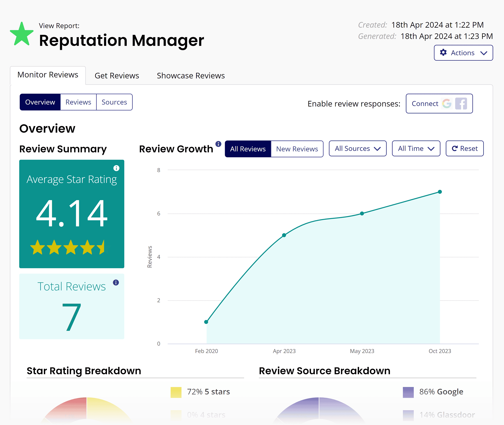Image resolution: width=504 pixels, height=425 pixels.
Task: Open the Review Growth info tooltip
Action: click(218, 144)
